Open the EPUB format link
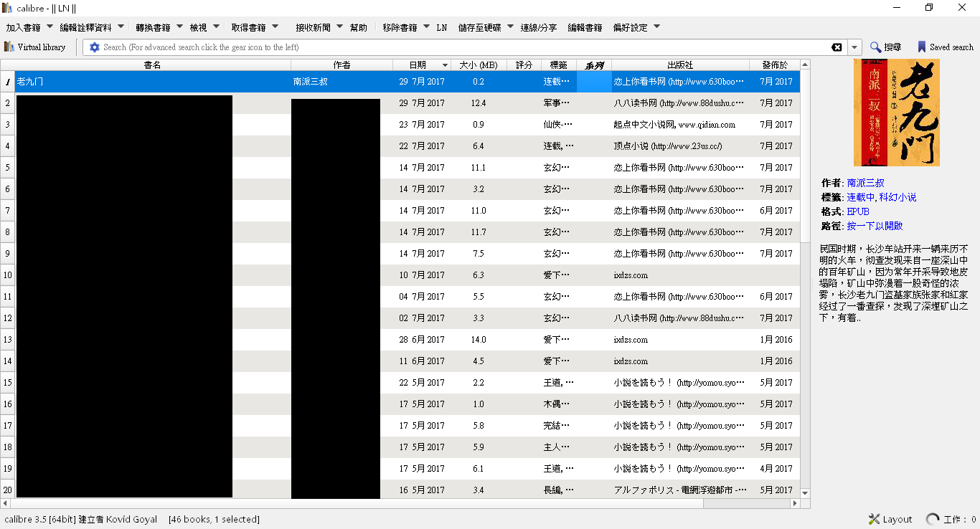 [858, 211]
